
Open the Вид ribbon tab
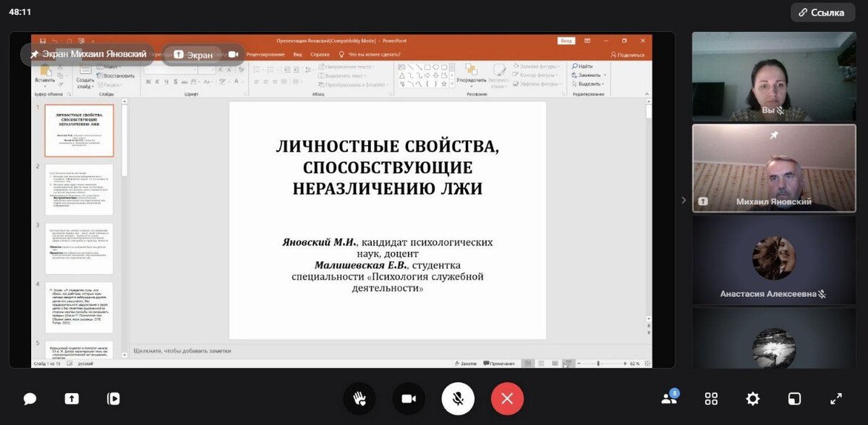tap(297, 54)
